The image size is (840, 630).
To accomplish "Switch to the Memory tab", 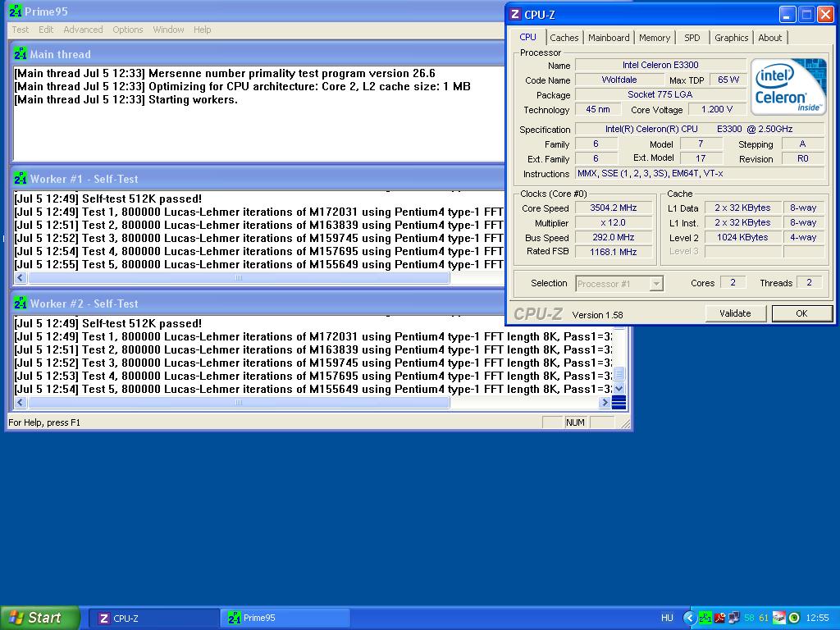I will pyautogui.click(x=654, y=38).
